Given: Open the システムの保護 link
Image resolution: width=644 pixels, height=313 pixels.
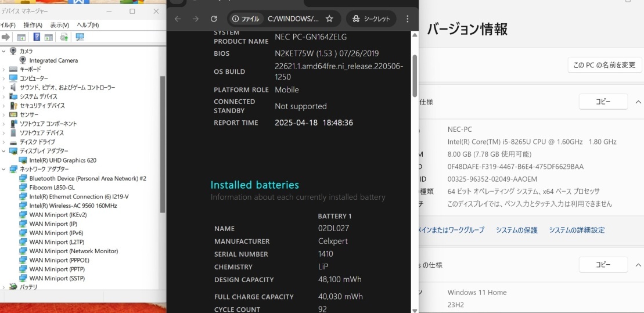Looking at the screenshot, I should click(516, 230).
